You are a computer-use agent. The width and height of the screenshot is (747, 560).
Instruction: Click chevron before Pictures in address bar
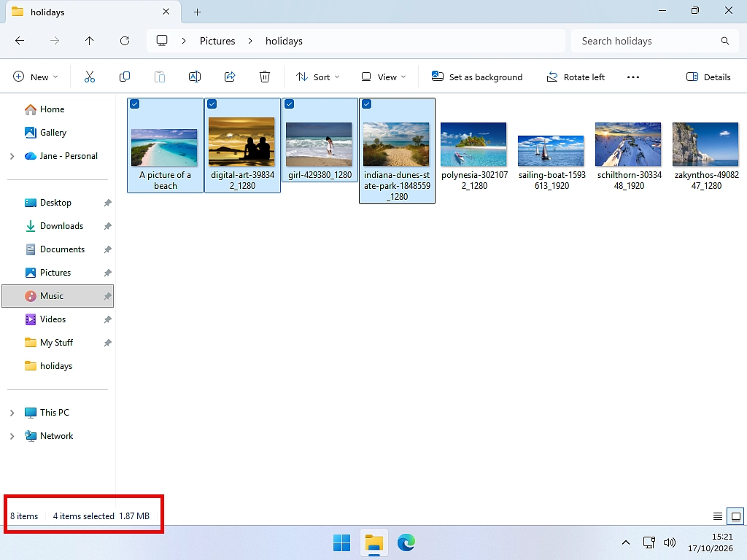pyautogui.click(x=184, y=41)
